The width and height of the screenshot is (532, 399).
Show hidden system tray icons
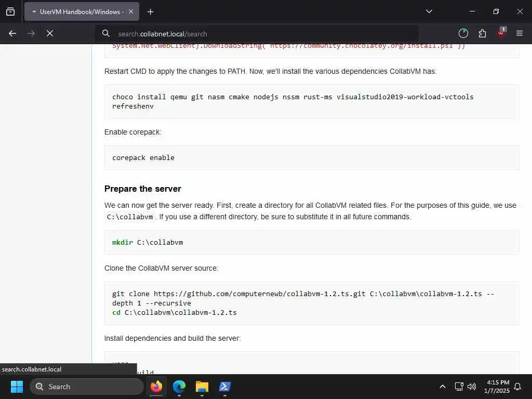point(443,387)
